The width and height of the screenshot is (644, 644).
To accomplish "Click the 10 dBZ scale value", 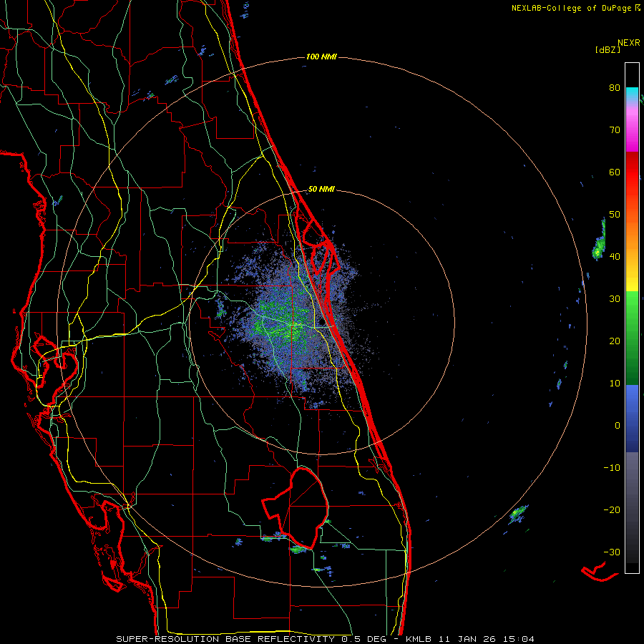I will (615, 384).
